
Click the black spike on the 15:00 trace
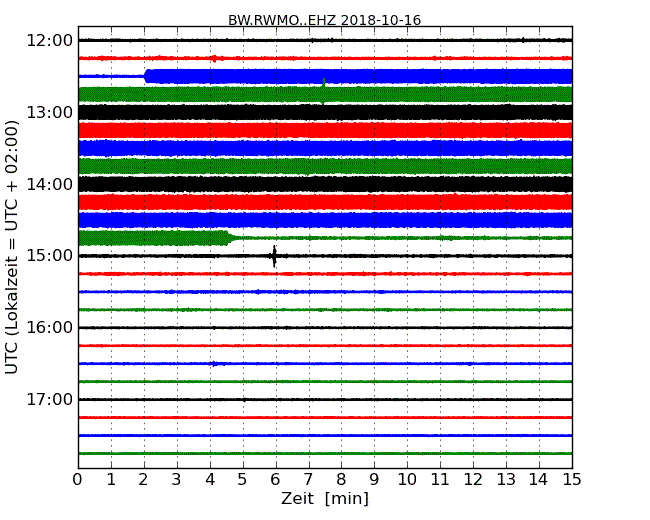274,256
